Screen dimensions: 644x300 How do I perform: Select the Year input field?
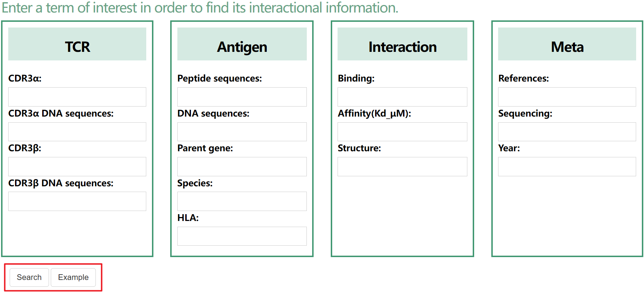(x=567, y=167)
